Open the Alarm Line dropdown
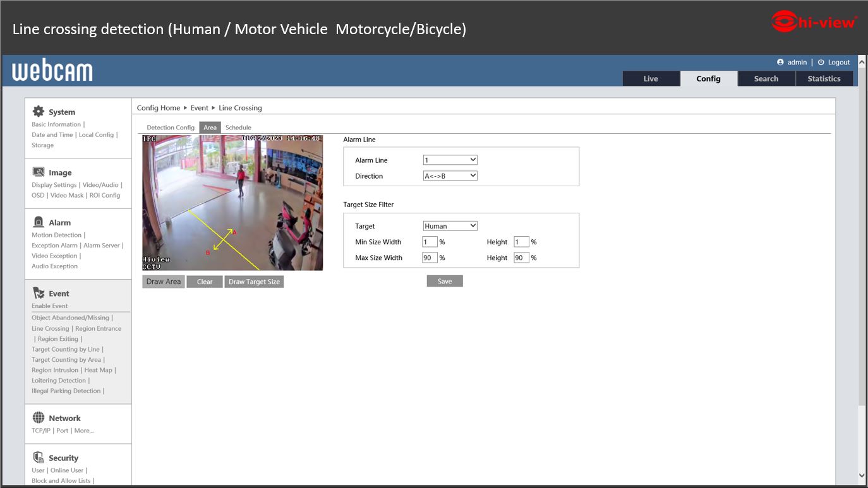The height and width of the screenshot is (488, 868). pos(450,160)
